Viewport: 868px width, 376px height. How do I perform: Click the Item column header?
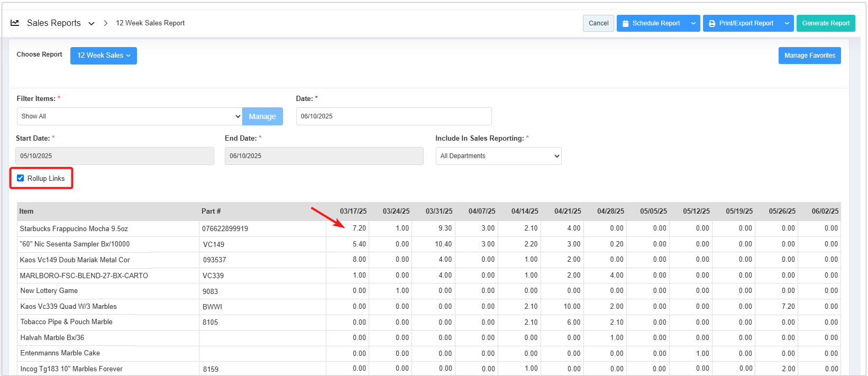26,212
